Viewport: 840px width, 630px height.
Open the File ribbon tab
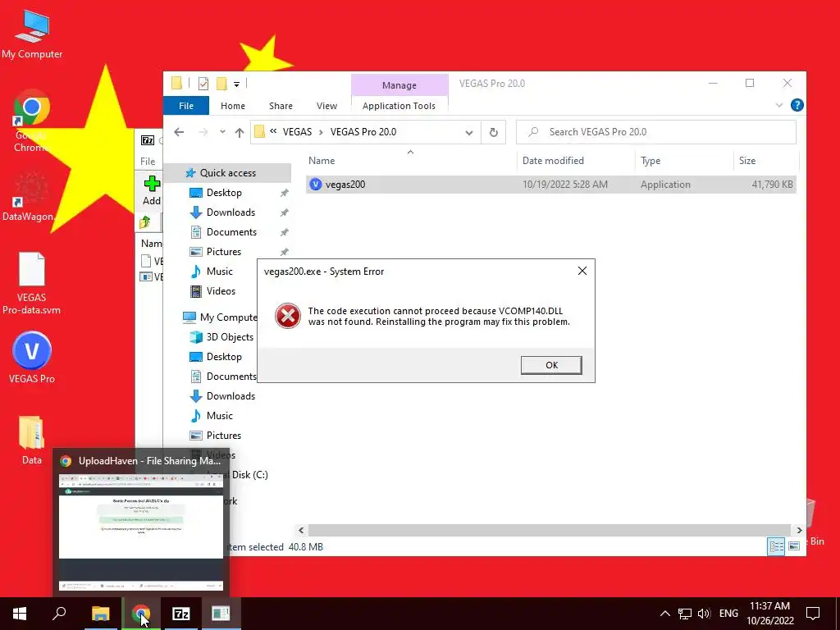pos(186,106)
